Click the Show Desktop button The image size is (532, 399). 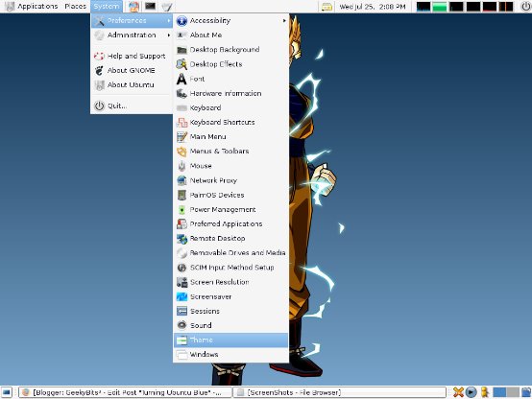click(x=6, y=392)
